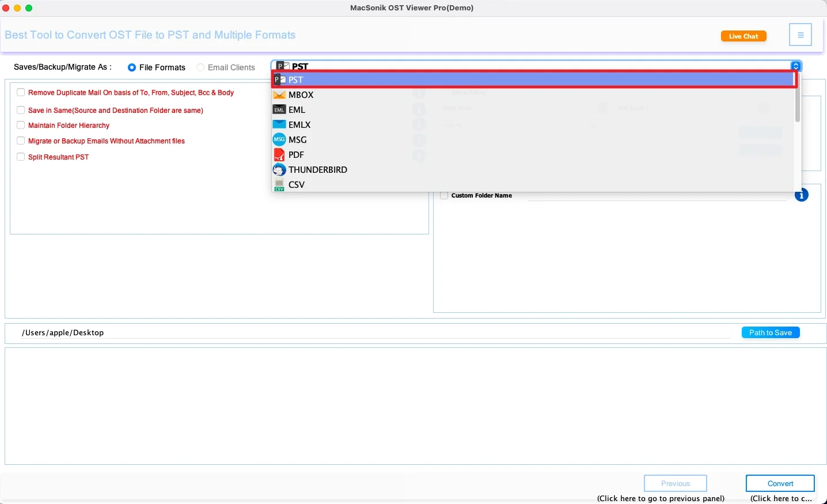The height and width of the screenshot is (504, 827).
Task: Choose PDF from the format list
Action: [533, 154]
